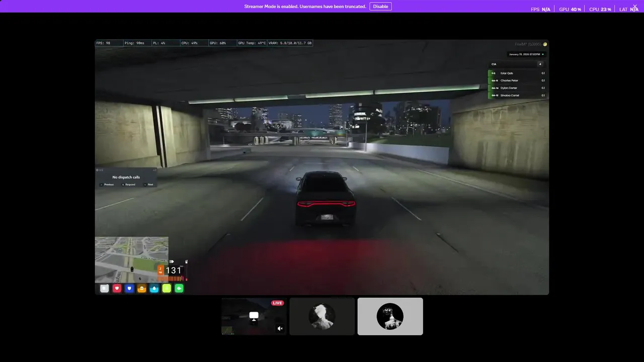Unmute the live stream audio icon
Screen dimensions: 644x362
click(280, 329)
